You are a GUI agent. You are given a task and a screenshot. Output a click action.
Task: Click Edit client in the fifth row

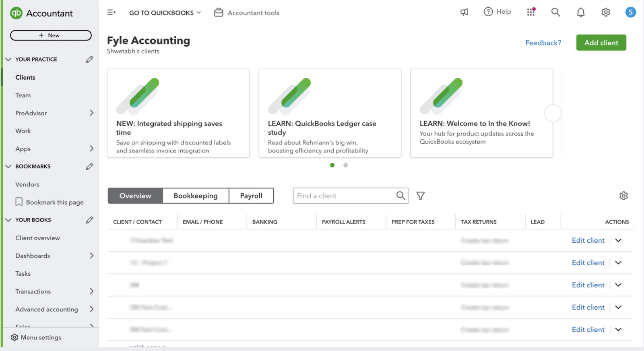click(588, 329)
